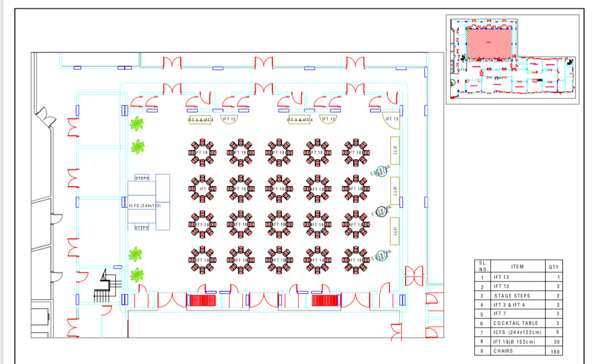Open the key plan thumbnail at top right

[x=513, y=58]
